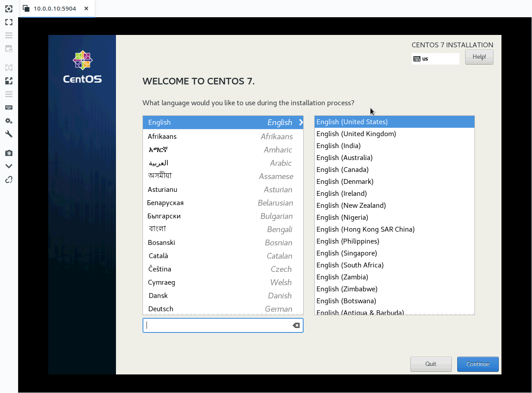The image size is (532, 393).
Task: Take a screenshot with the camera icon
Action: tap(8, 153)
